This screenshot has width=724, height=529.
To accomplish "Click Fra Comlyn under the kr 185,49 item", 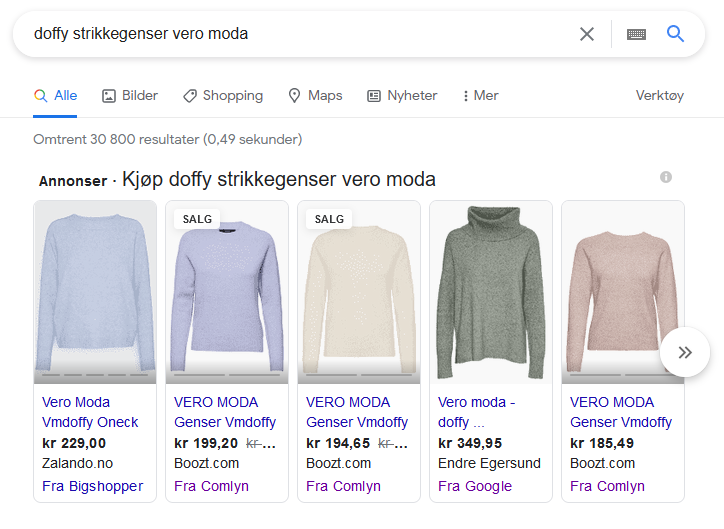I will pyautogui.click(x=607, y=486).
